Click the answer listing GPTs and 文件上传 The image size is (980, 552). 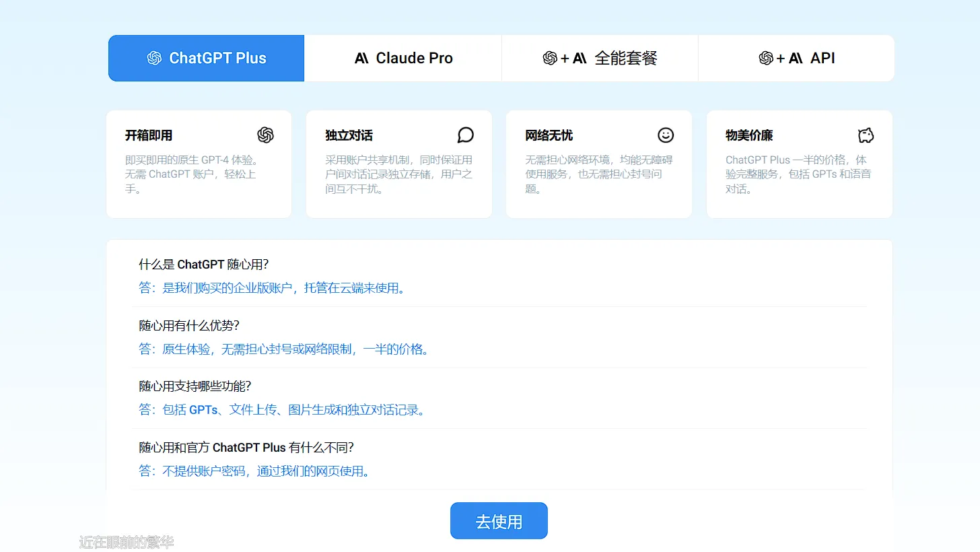tap(283, 410)
